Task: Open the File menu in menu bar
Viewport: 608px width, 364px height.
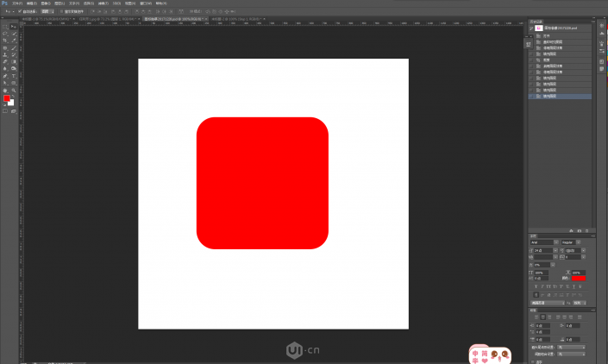Action: point(17,3)
